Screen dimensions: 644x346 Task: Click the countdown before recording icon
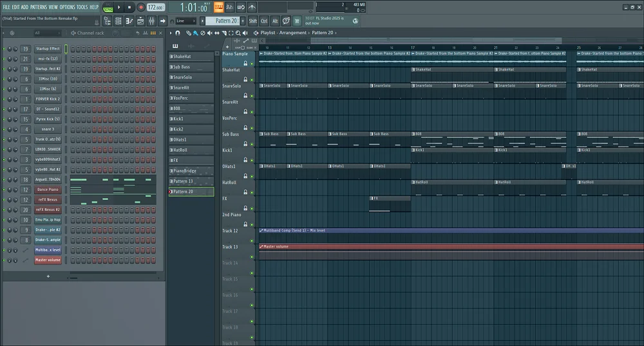tap(230, 7)
